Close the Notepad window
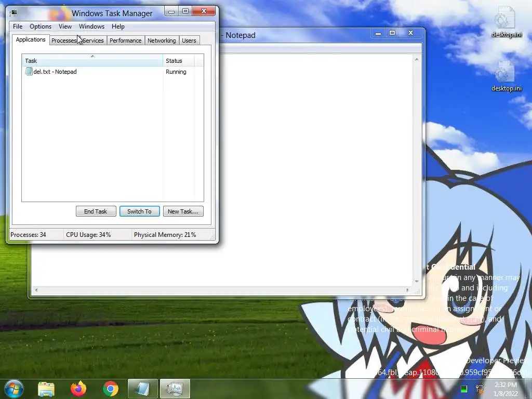The width and height of the screenshot is (532, 399). click(411, 33)
